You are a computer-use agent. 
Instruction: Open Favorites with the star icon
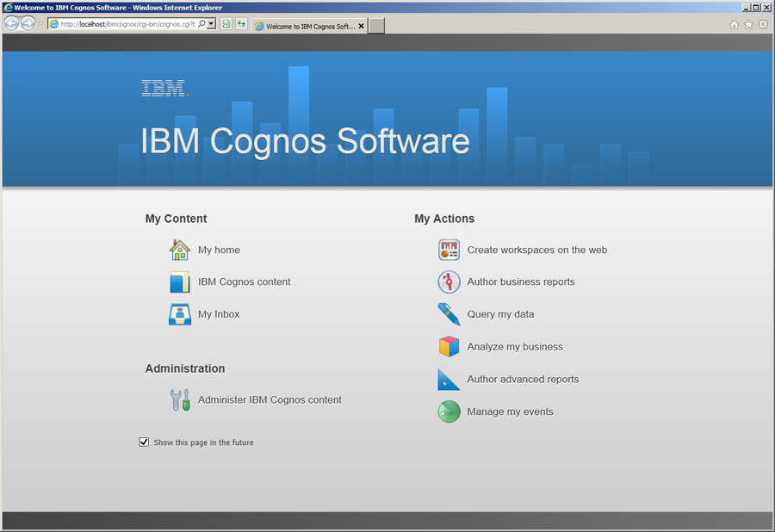click(749, 24)
